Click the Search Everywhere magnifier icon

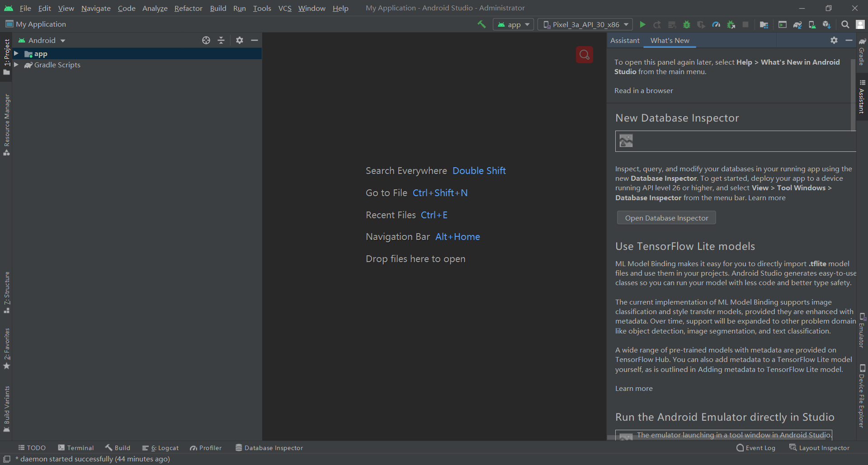845,24
